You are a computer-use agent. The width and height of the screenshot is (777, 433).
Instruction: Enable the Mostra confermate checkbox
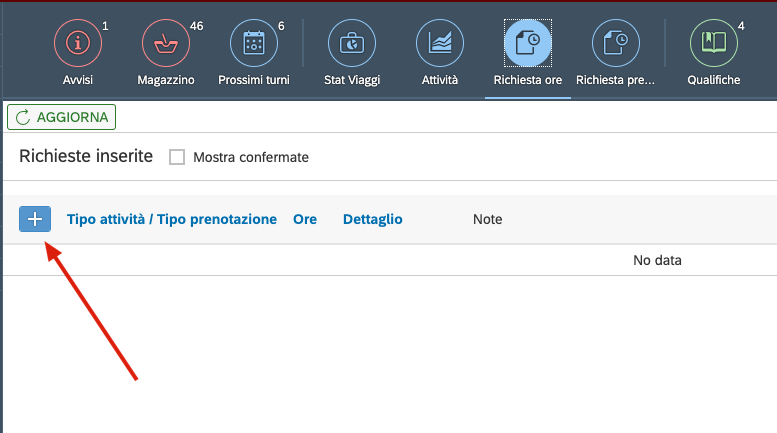tap(177, 157)
